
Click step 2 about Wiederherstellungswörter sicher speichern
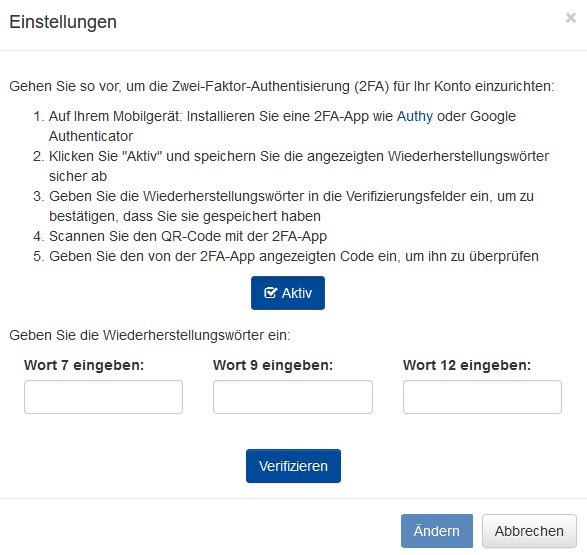(291, 166)
